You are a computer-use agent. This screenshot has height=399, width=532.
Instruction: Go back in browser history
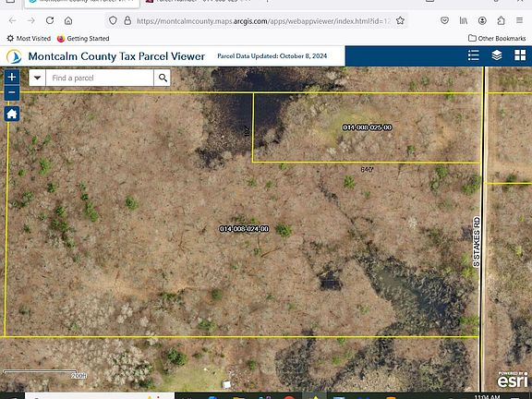(13, 20)
